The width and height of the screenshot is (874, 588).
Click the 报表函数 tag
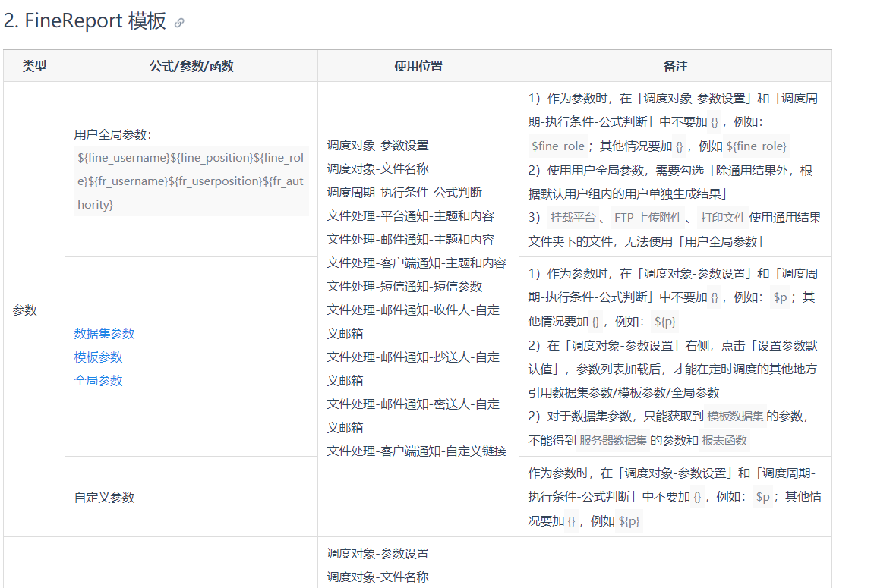(x=724, y=441)
